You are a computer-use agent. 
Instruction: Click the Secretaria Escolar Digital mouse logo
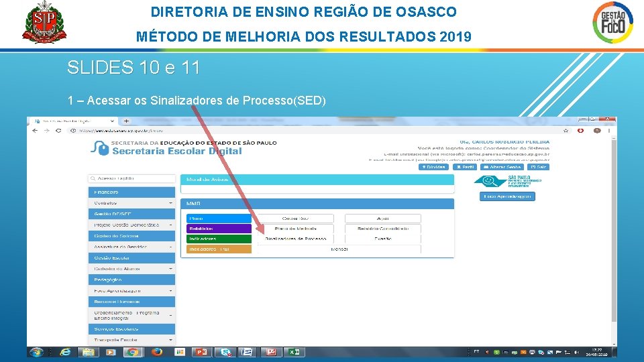point(100,147)
